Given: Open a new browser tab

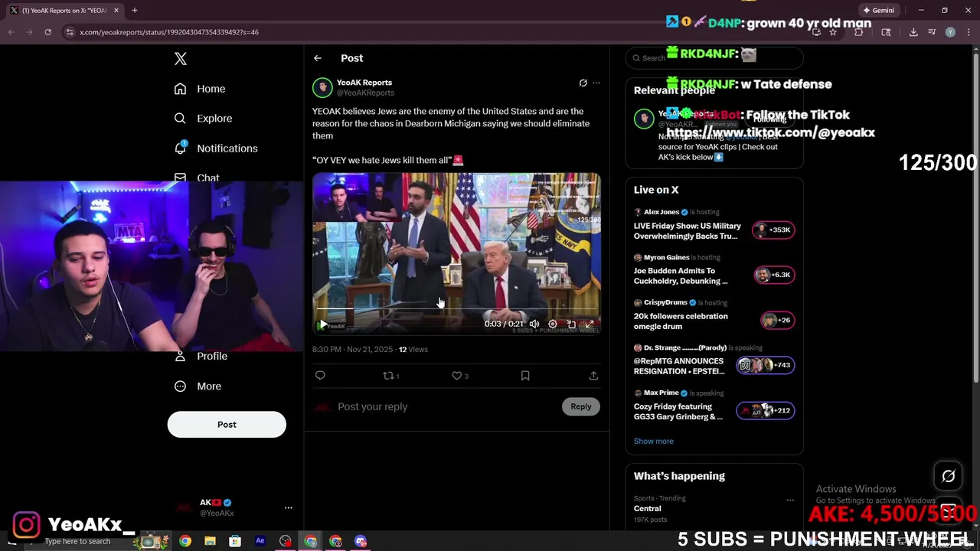Looking at the screenshot, I should pyautogui.click(x=134, y=11).
